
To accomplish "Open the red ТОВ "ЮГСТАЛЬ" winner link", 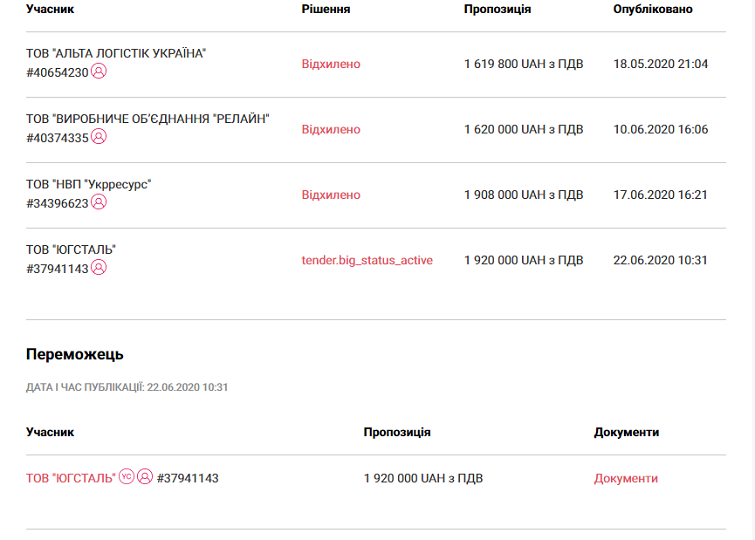I will click(71, 478).
